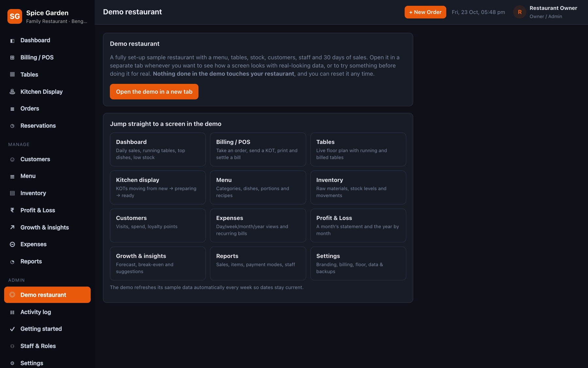Select Demo restaurant in the sidebar
The image size is (588, 368).
coord(47,295)
